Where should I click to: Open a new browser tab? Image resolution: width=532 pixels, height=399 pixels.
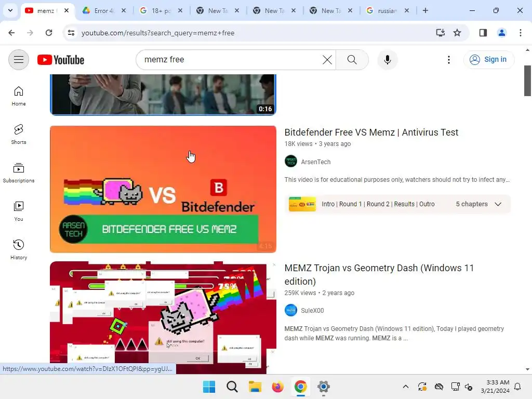coord(425,10)
